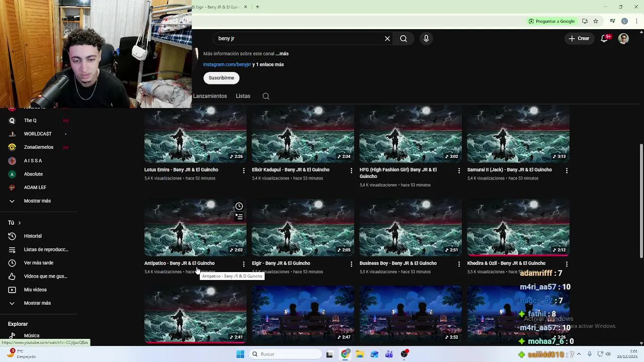This screenshot has height=362, width=644.
Task: Click the Crear button
Action: coord(579,38)
